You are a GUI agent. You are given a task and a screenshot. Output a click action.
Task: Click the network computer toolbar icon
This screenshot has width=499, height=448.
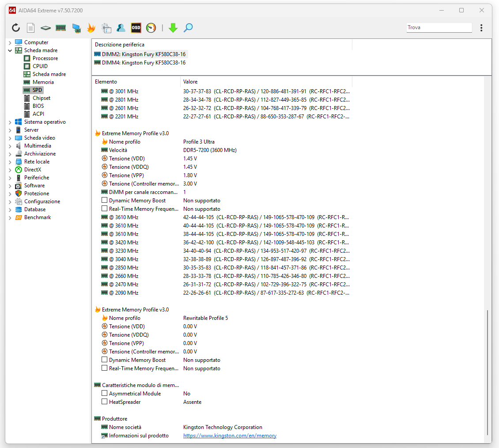(76, 28)
